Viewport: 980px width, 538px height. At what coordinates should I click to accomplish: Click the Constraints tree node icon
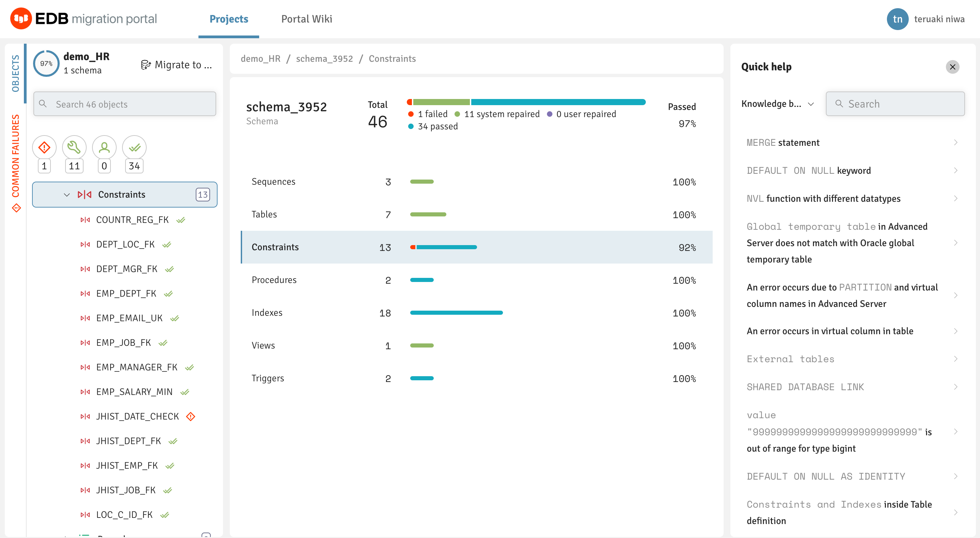point(85,195)
